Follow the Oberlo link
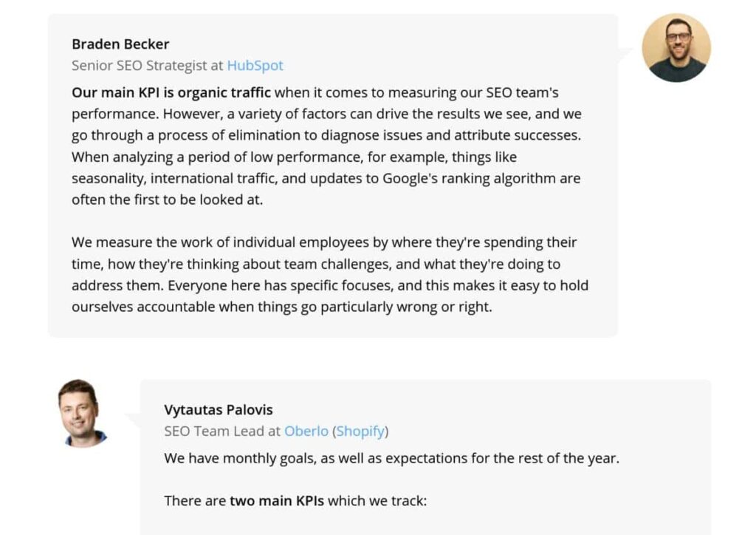The height and width of the screenshot is (535, 756). coord(306,431)
